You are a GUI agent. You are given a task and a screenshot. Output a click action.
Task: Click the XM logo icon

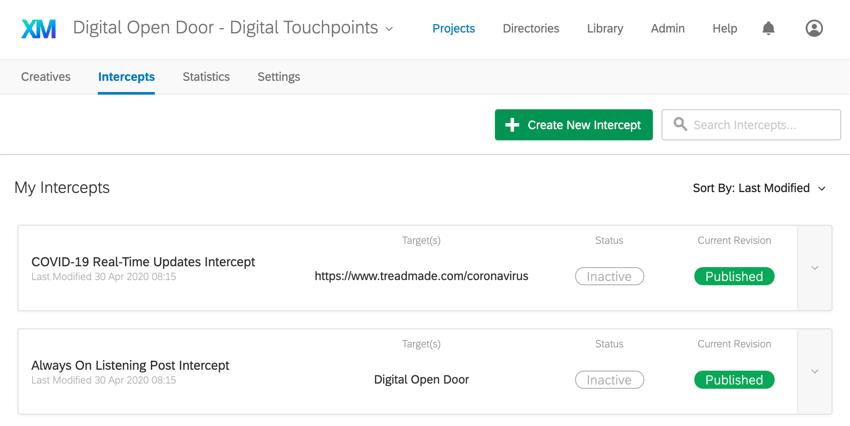pos(38,29)
